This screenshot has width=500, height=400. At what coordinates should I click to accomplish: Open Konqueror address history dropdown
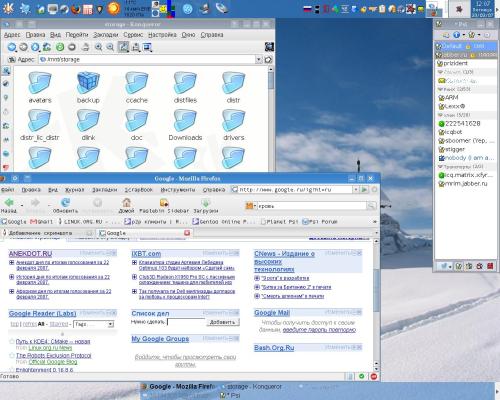click(258, 59)
